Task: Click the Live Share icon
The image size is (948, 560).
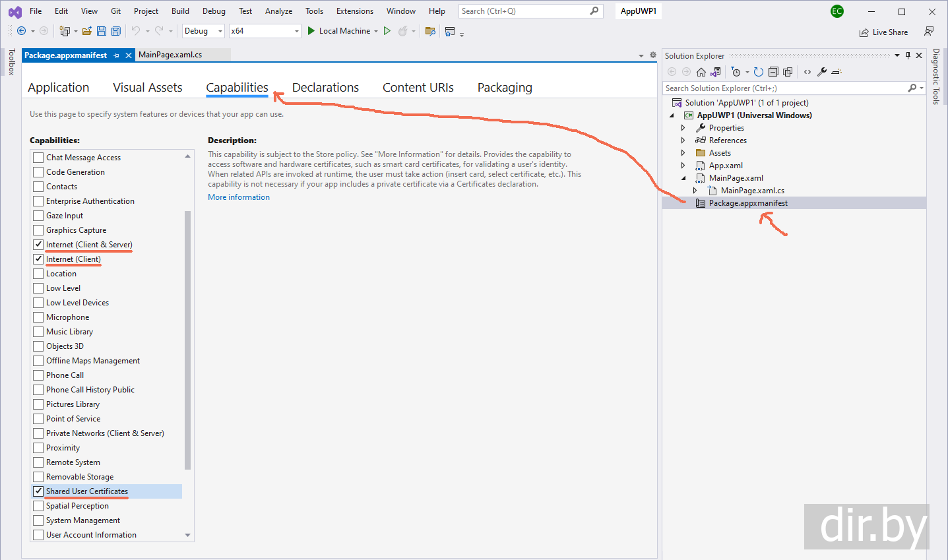Action: (864, 32)
